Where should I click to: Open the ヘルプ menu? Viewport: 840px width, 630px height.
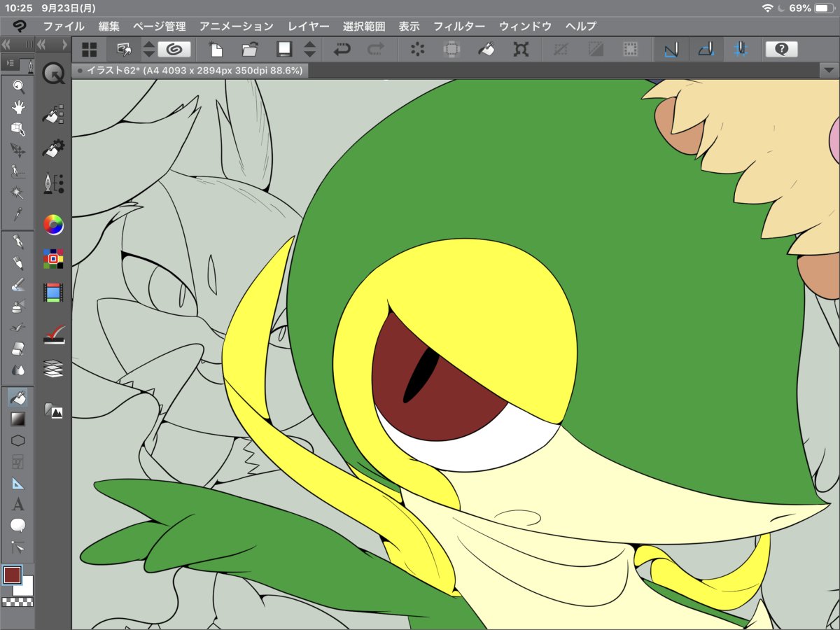tap(581, 27)
